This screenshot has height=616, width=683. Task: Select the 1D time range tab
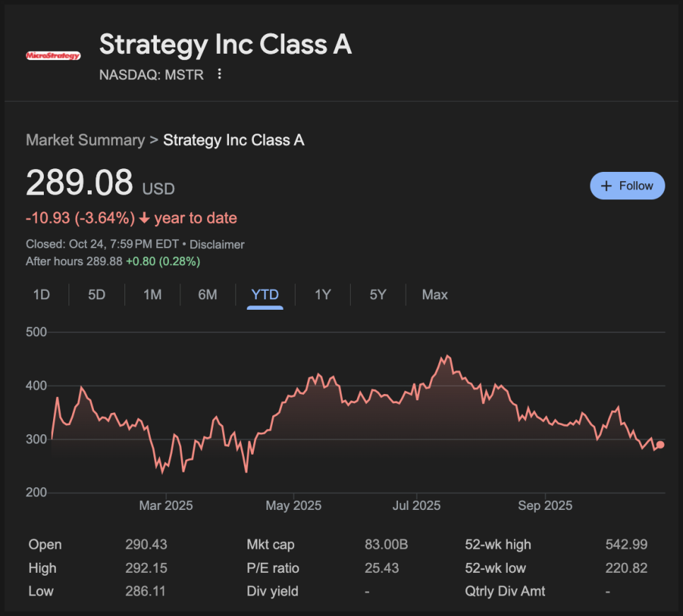(x=42, y=295)
